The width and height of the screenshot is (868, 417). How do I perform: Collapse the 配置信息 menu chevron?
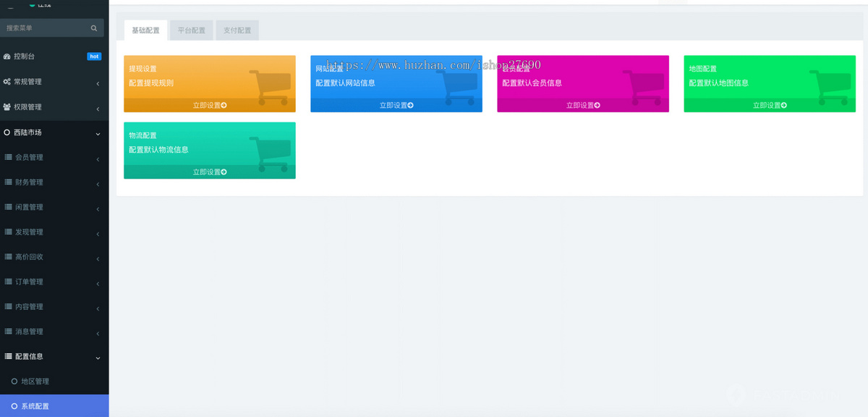[98, 358]
